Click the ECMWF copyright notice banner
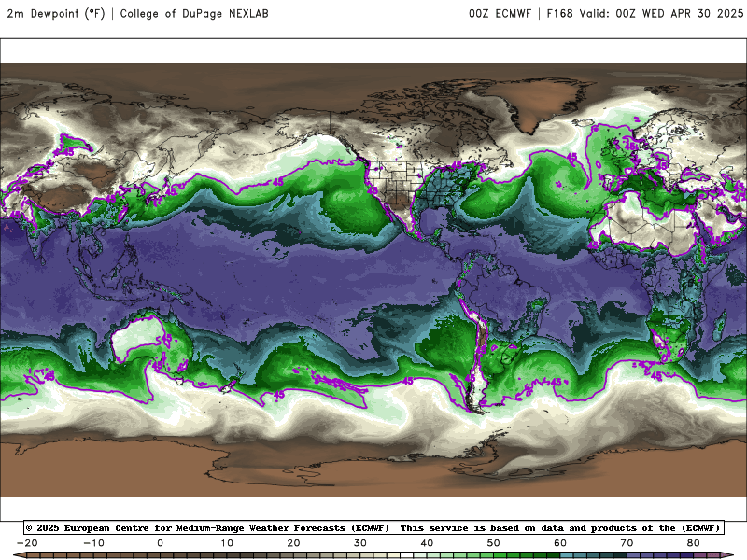The image size is (747, 560). pos(374,527)
